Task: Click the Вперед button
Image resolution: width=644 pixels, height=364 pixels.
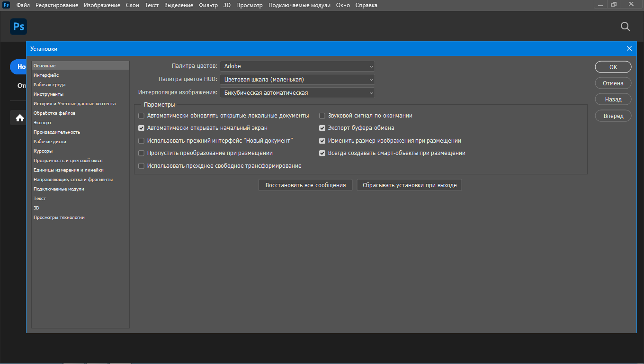Action: tap(613, 116)
